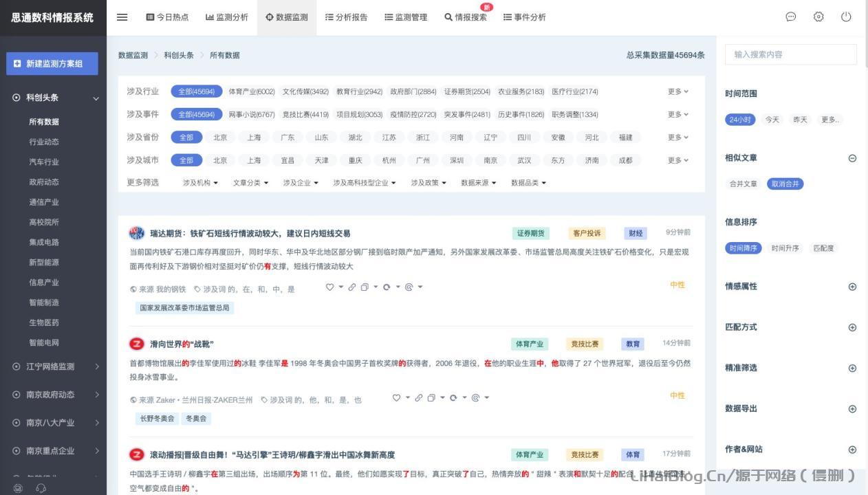This screenshot has height=495, width=868.
Task: Click 取消合并 in the 相似文章 section
Action: 785,184
